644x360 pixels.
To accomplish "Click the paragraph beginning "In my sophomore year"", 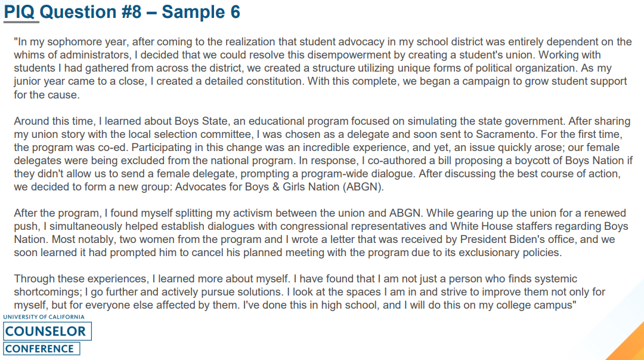I will pos(322,68).
